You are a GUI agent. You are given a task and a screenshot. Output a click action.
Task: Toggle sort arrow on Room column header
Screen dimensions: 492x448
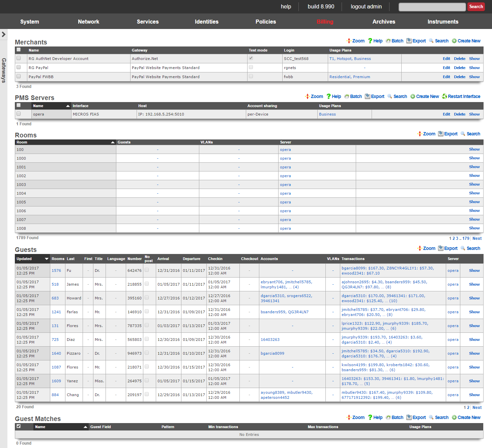113,142
